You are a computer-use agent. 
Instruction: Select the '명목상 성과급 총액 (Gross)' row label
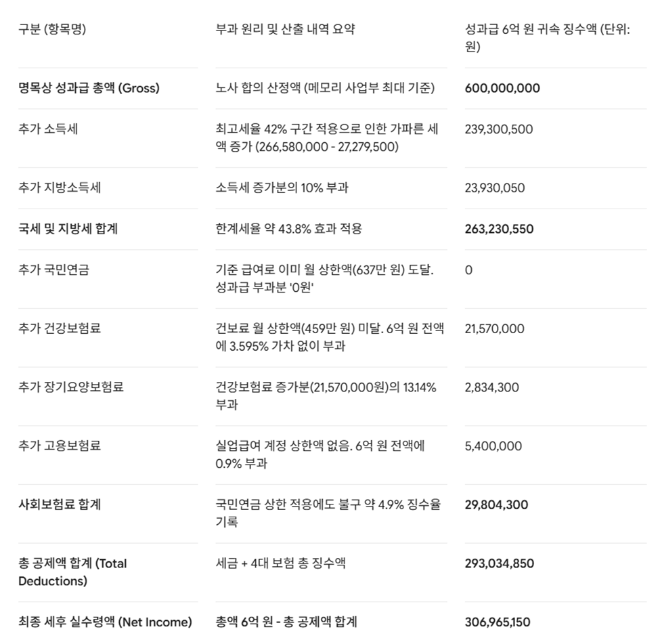pyautogui.click(x=89, y=88)
